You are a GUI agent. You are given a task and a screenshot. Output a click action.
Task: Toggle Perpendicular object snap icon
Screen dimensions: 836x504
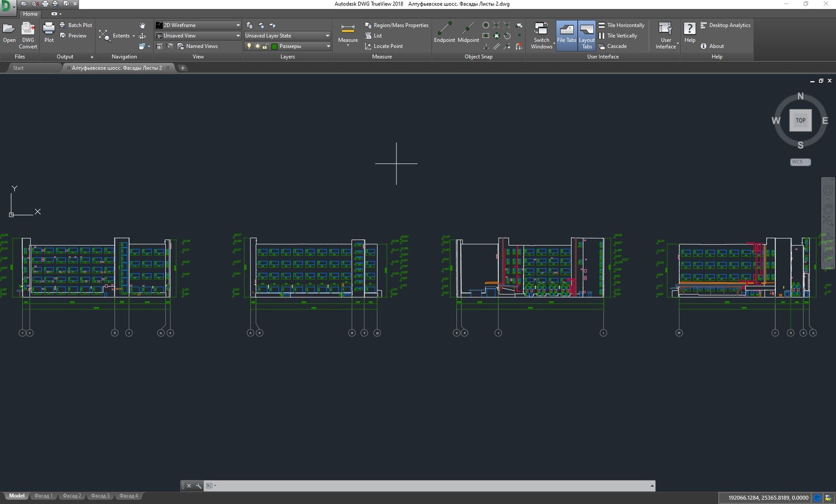[486, 46]
